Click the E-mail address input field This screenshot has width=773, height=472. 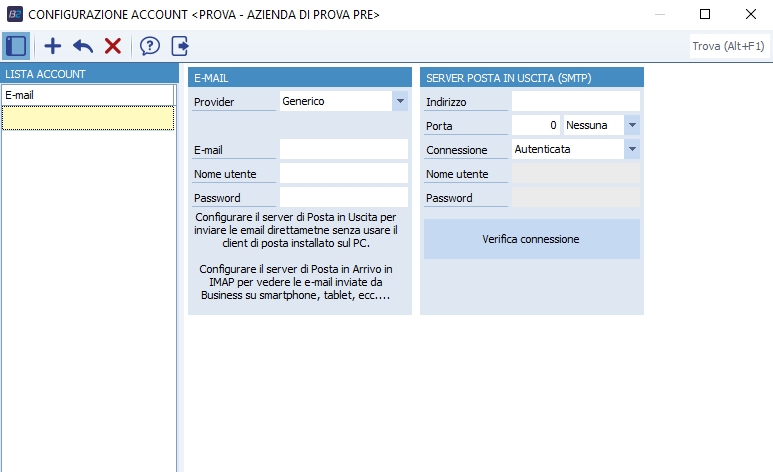click(344, 149)
